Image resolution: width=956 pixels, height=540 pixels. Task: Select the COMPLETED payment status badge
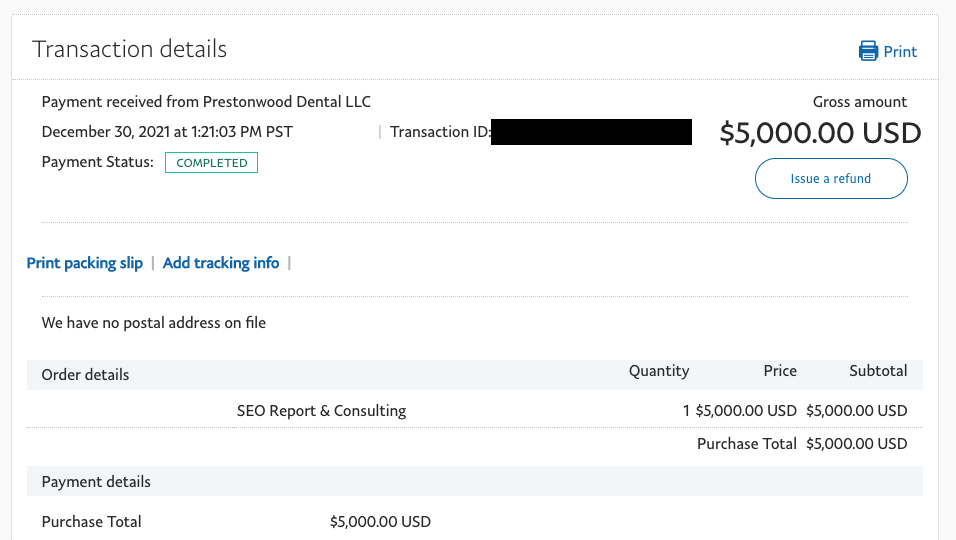[212, 163]
